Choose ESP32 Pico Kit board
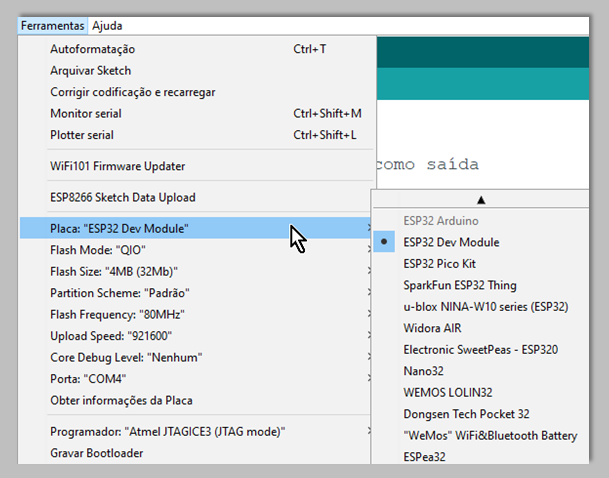Image resolution: width=609 pixels, height=478 pixels. [x=439, y=264]
